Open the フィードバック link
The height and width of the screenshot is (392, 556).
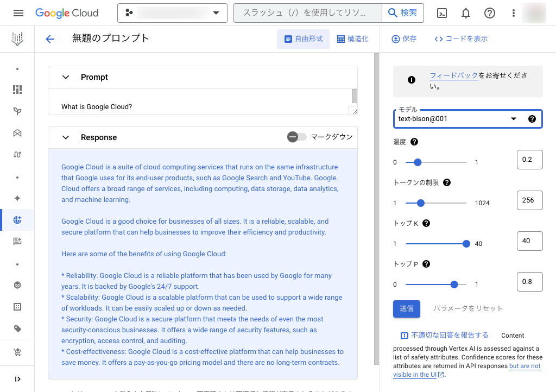pyautogui.click(x=453, y=76)
